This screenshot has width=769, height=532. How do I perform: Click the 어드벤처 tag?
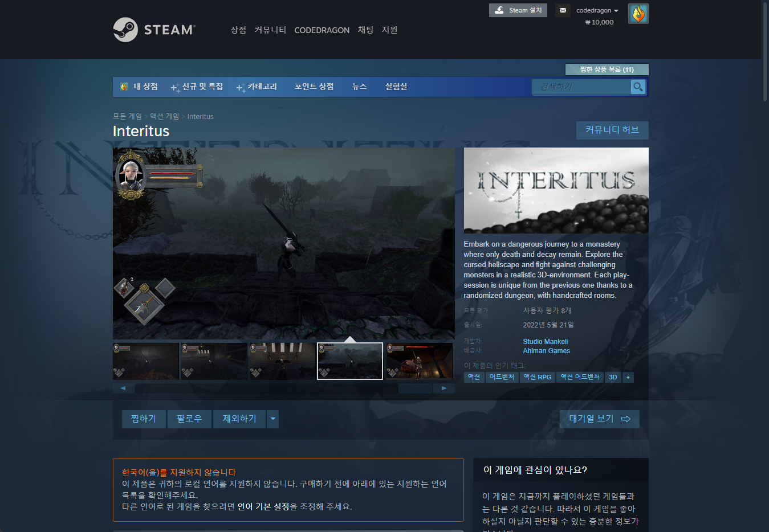[x=502, y=377]
